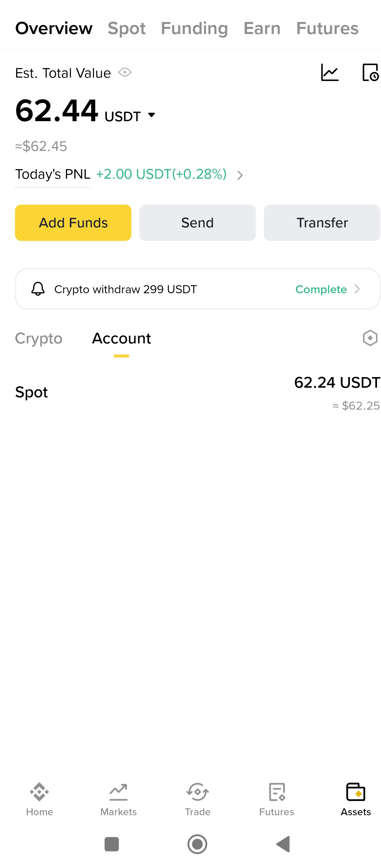Screen dimensions: 381x868
Task: Hide balance with the eye icon
Action: (125, 72)
